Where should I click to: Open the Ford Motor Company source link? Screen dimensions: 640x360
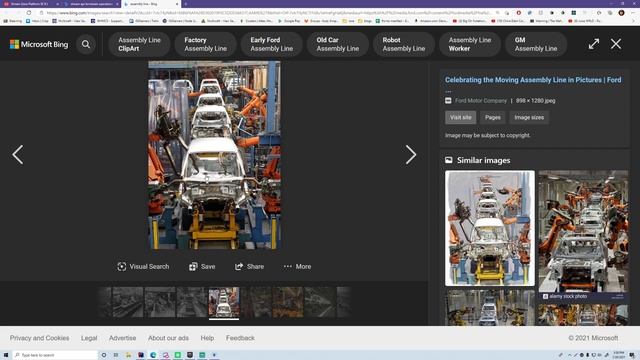(x=480, y=100)
